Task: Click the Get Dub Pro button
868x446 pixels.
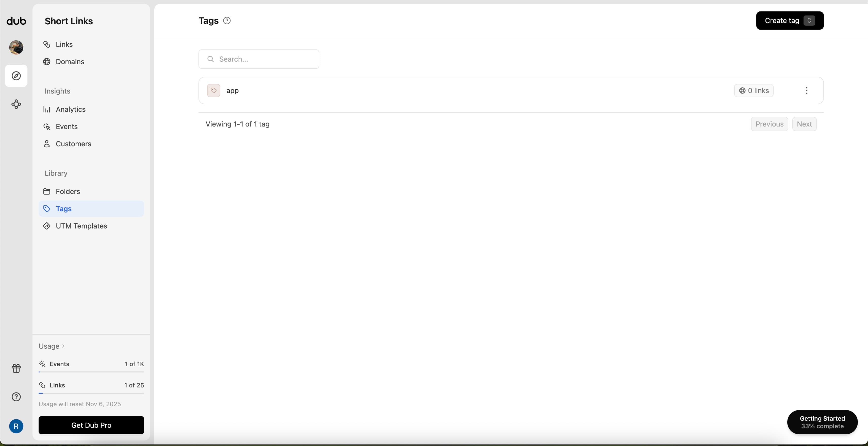Action: coord(91,425)
